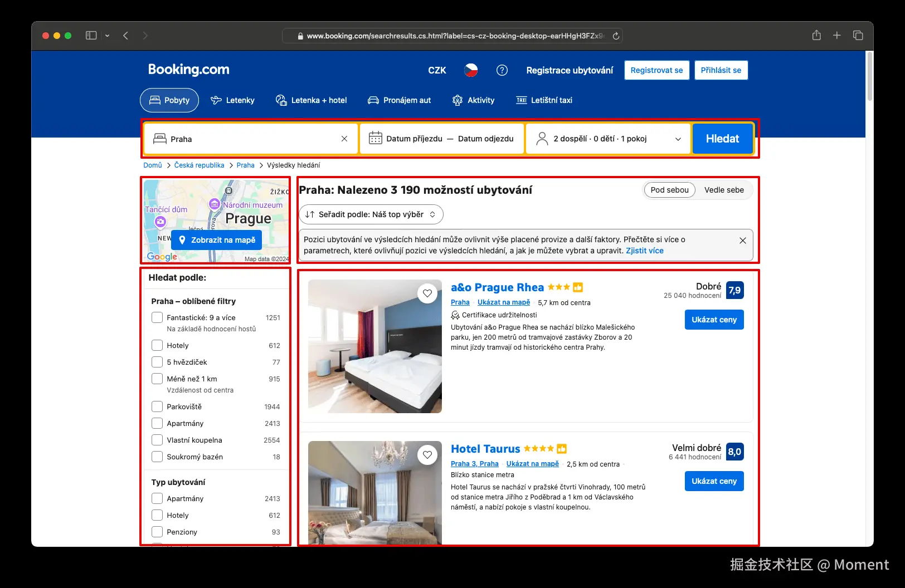The height and width of the screenshot is (588, 905).
Task: Open sort by Náš top výběr dropdown
Action: (371, 214)
